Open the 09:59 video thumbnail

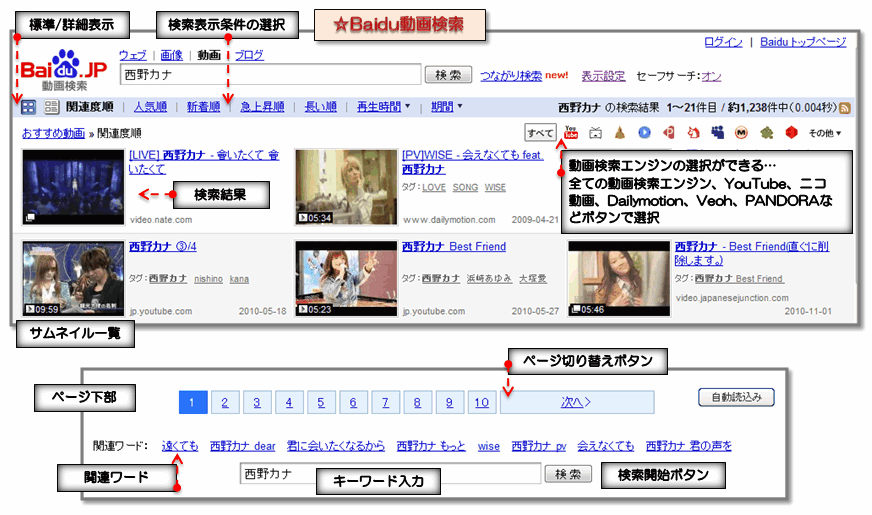coord(73,279)
